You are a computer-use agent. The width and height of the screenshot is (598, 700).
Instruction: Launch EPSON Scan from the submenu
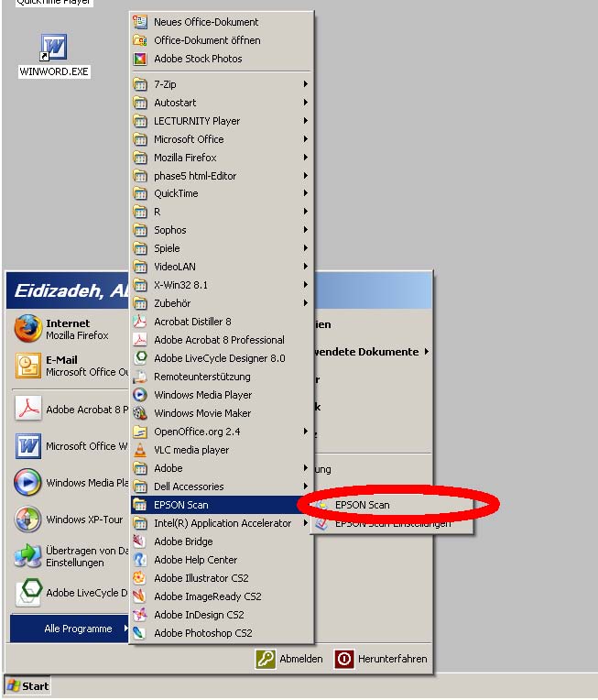point(392,505)
